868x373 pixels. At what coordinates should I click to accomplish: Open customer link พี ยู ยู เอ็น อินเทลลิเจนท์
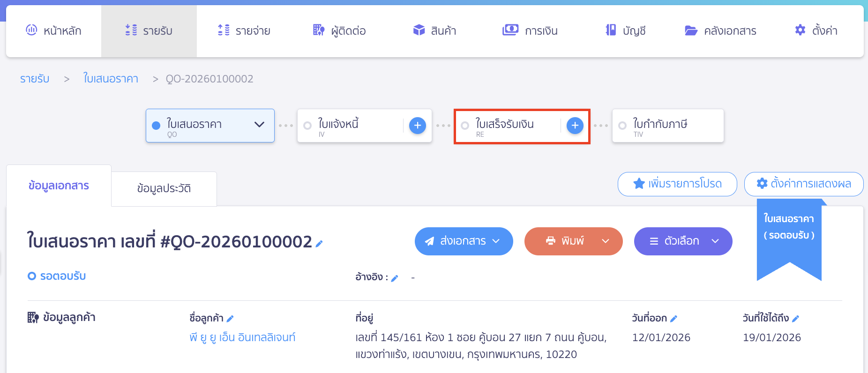click(x=242, y=337)
